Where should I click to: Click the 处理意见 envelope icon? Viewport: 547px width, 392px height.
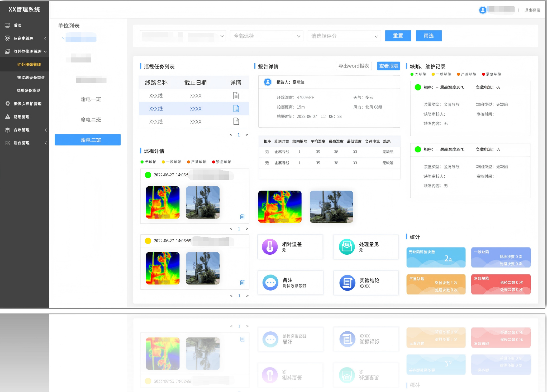pyautogui.click(x=347, y=247)
